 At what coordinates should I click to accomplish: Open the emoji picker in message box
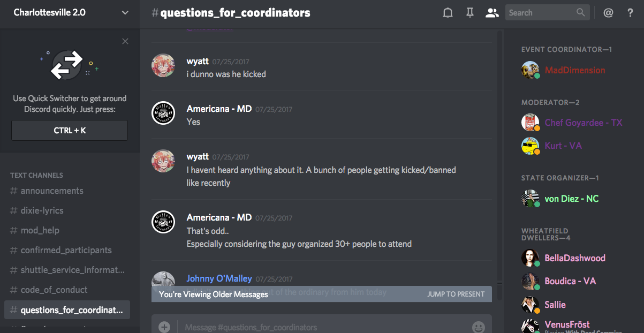[x=478, y=327]
